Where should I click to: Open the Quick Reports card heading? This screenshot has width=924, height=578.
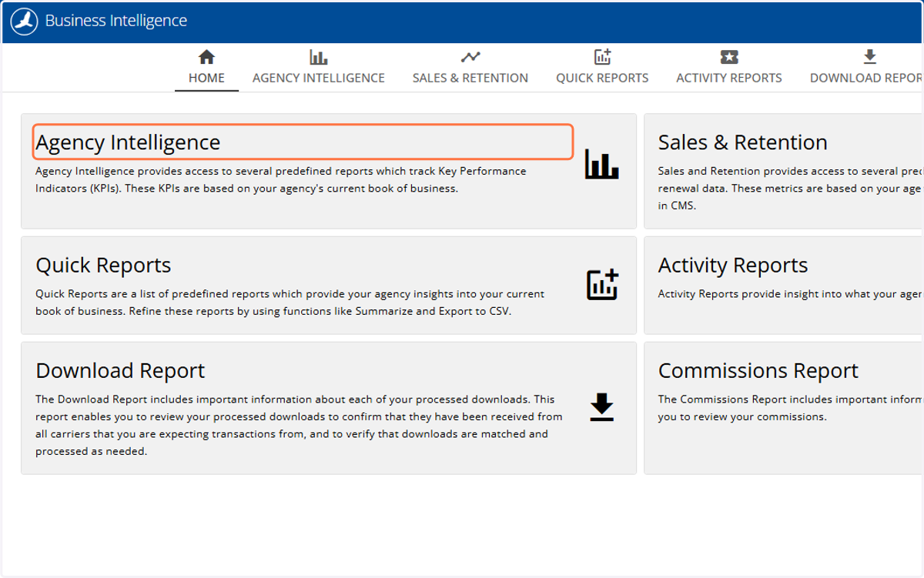click(103, 266)
